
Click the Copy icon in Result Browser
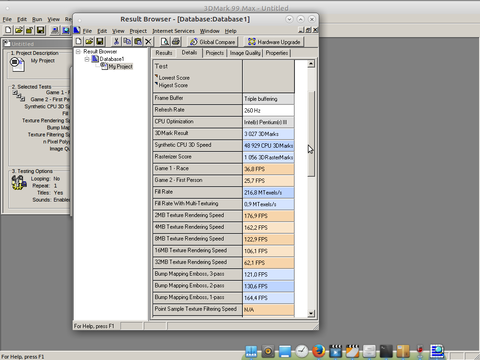[127, 41]
